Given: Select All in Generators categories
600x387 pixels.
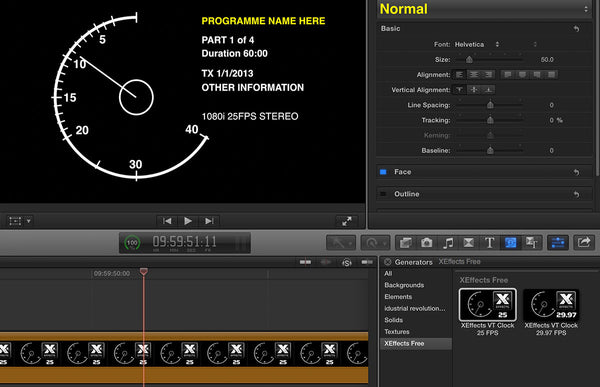Looking at the screenshot, I should coord(388,273).
